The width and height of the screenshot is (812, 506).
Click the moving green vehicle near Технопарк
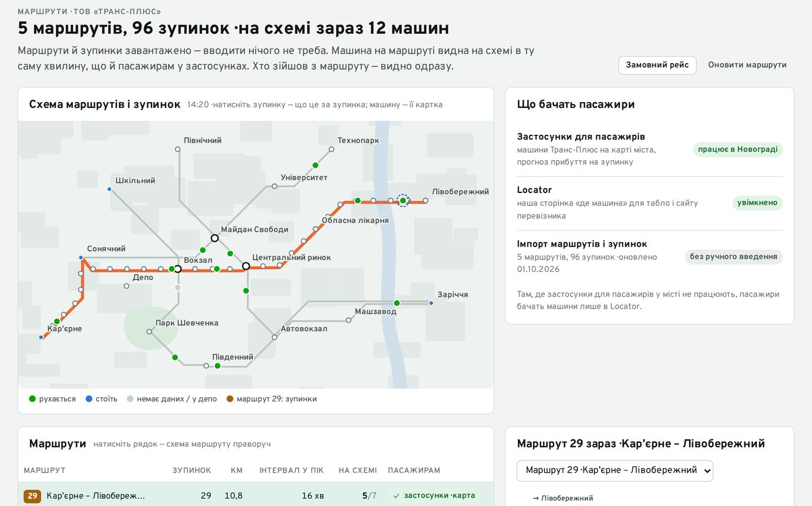(315, 165)
